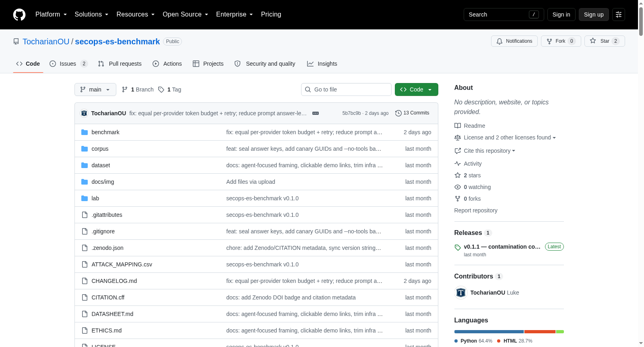This screenshot has width=644, height=347.
Task: Open the command palette icon in header
Action: [x=619, y=15]
